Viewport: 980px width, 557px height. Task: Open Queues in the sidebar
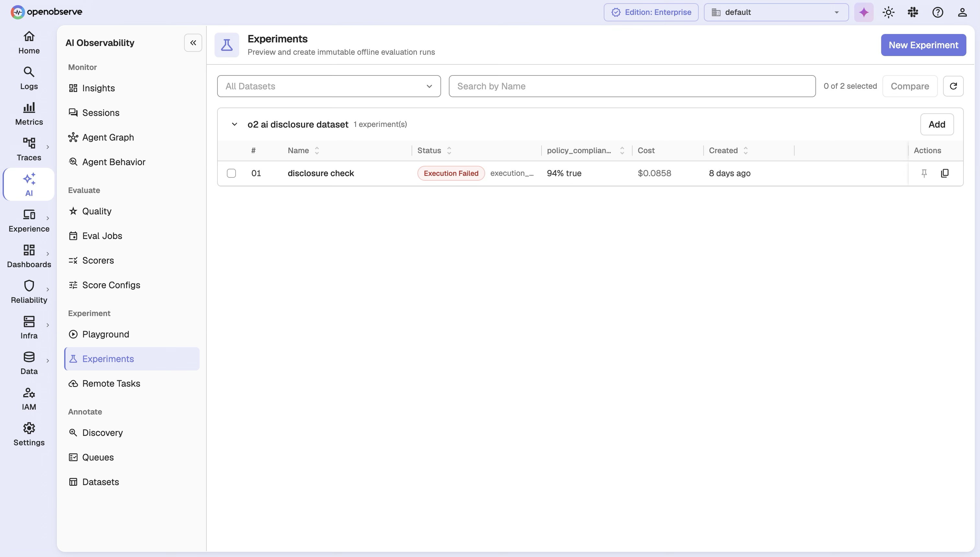coord(132,457)
